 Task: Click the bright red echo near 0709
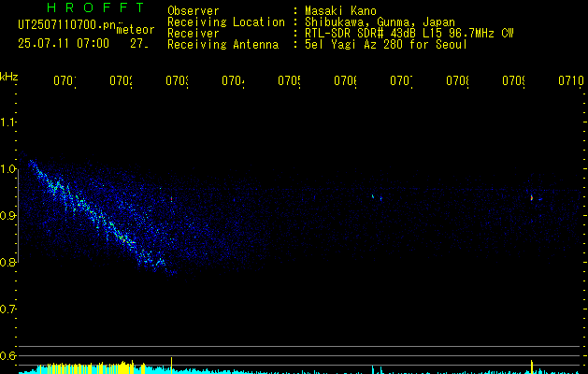(x=532, y=197)
